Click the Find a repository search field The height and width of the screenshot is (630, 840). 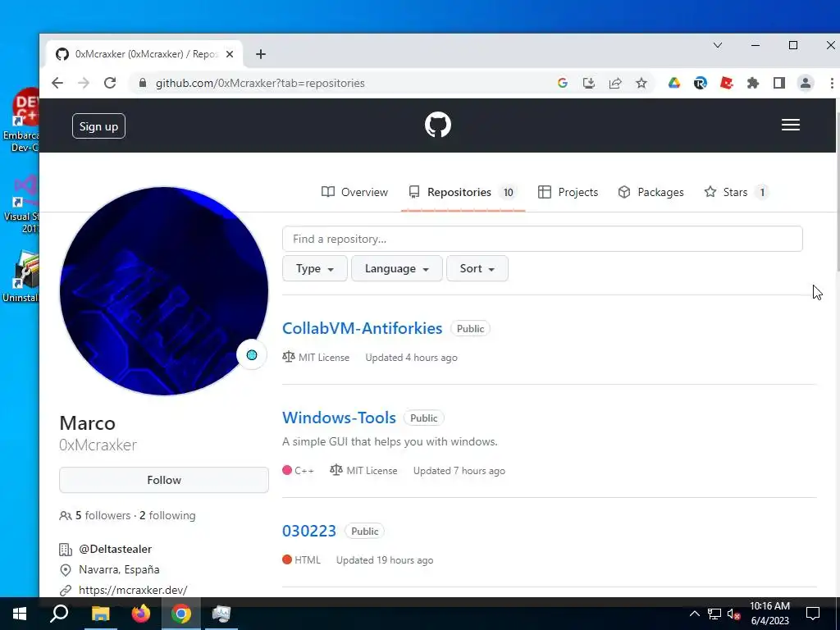click(542, 239)
